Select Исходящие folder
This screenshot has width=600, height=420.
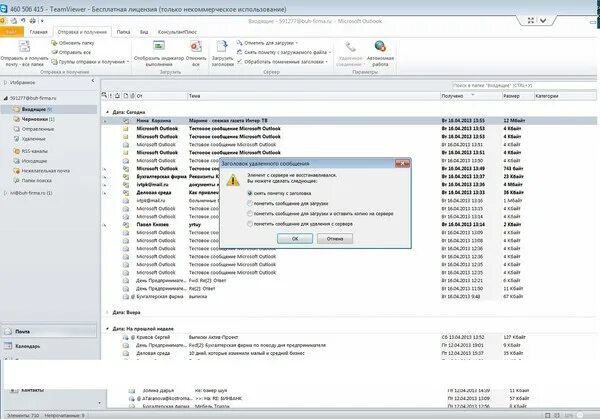(34, 161)
